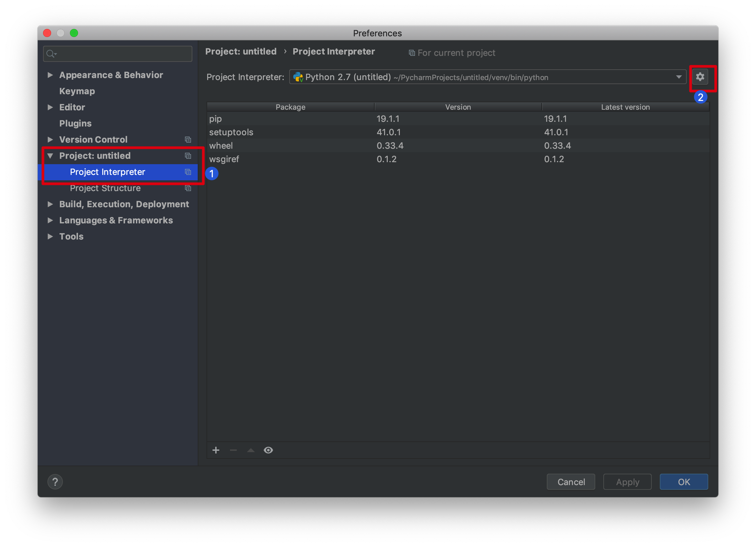Viewport: 756px width, 547px height.
Task: Select the setuptools package row
Action: click(x=458, y=132)
